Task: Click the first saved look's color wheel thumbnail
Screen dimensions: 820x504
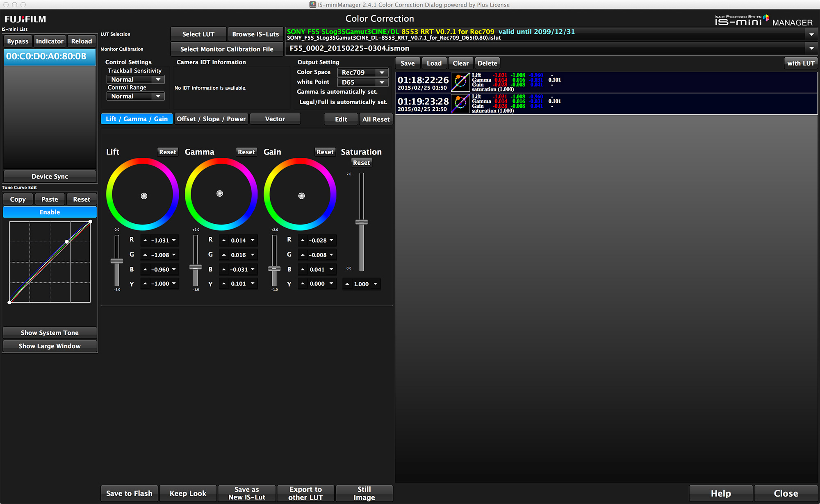Action: tap(460, 82)
